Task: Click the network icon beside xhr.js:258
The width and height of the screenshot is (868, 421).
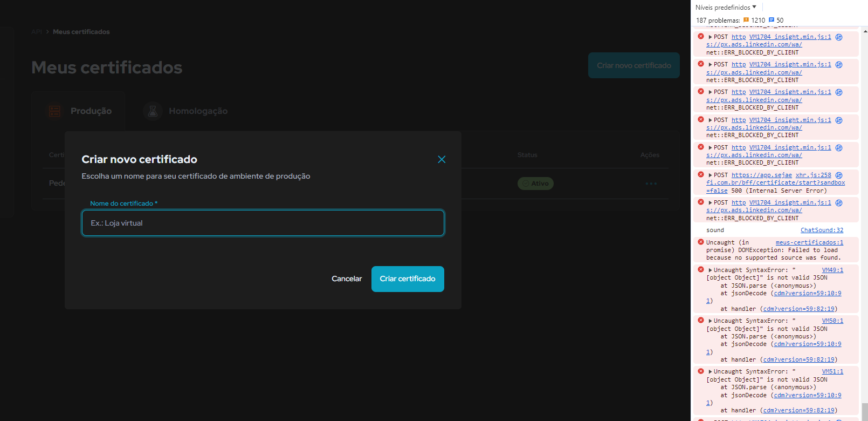Action: [839, 175]
